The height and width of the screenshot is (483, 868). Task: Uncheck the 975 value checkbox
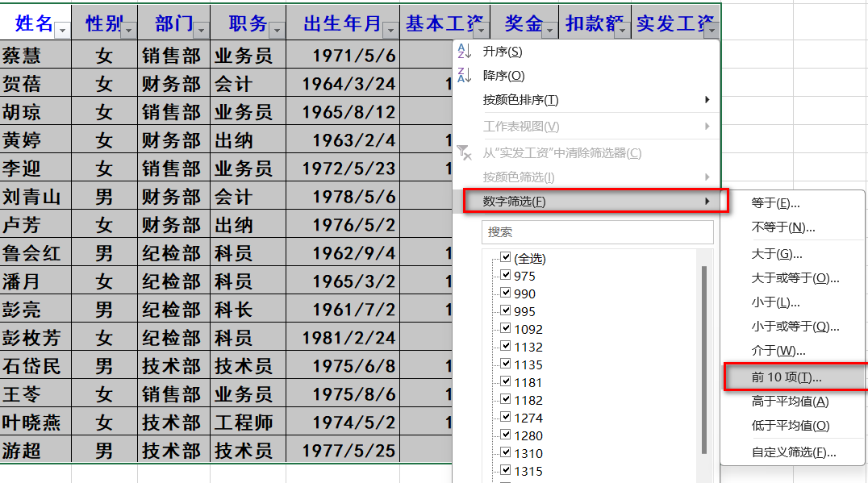click(506, 276)
